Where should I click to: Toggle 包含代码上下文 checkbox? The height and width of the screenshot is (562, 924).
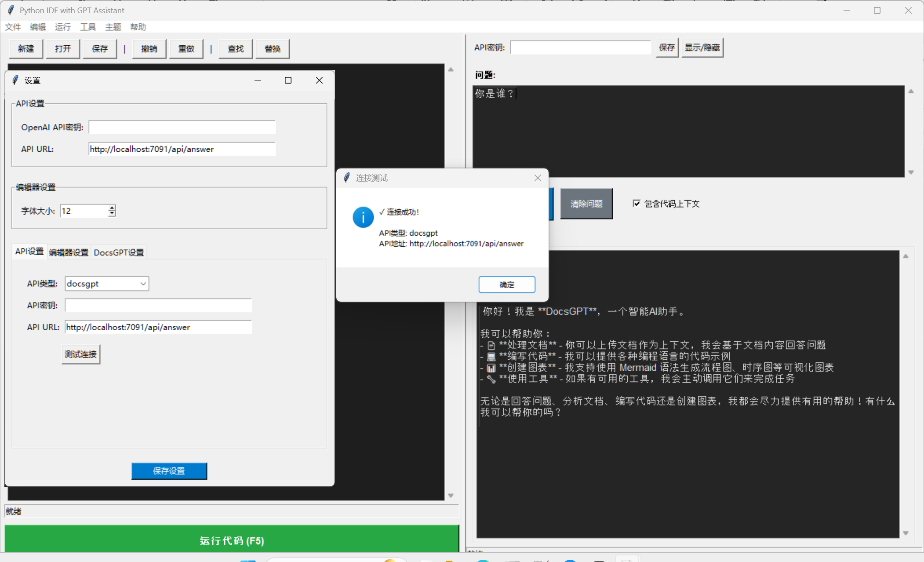pyautogui.click(x=636, y=203)
